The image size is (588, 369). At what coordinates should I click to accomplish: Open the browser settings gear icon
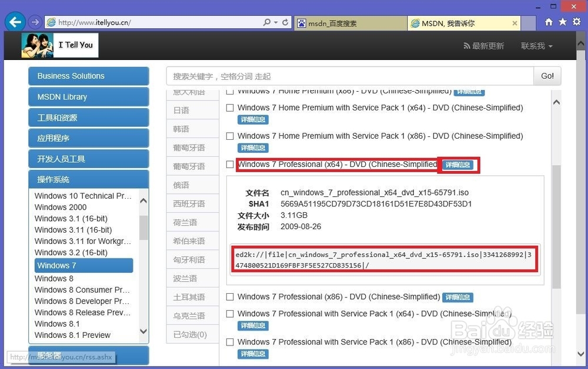576,22
